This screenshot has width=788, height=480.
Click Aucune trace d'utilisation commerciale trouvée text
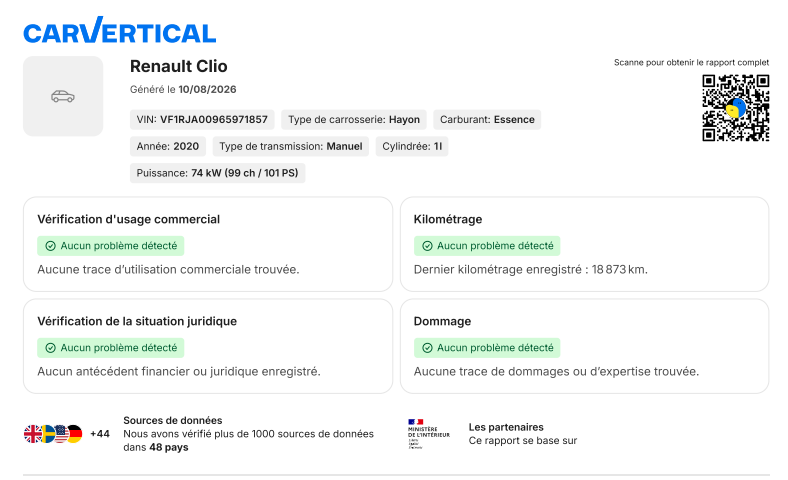168,269
